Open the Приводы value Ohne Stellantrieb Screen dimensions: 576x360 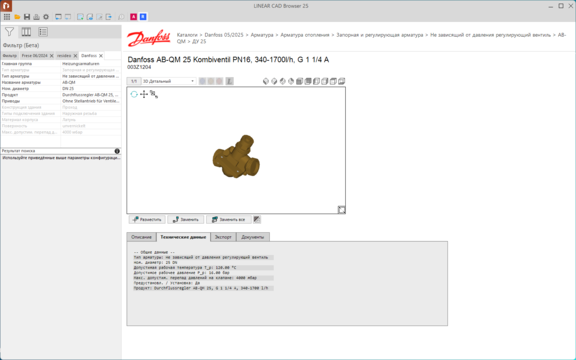(91, 101)
